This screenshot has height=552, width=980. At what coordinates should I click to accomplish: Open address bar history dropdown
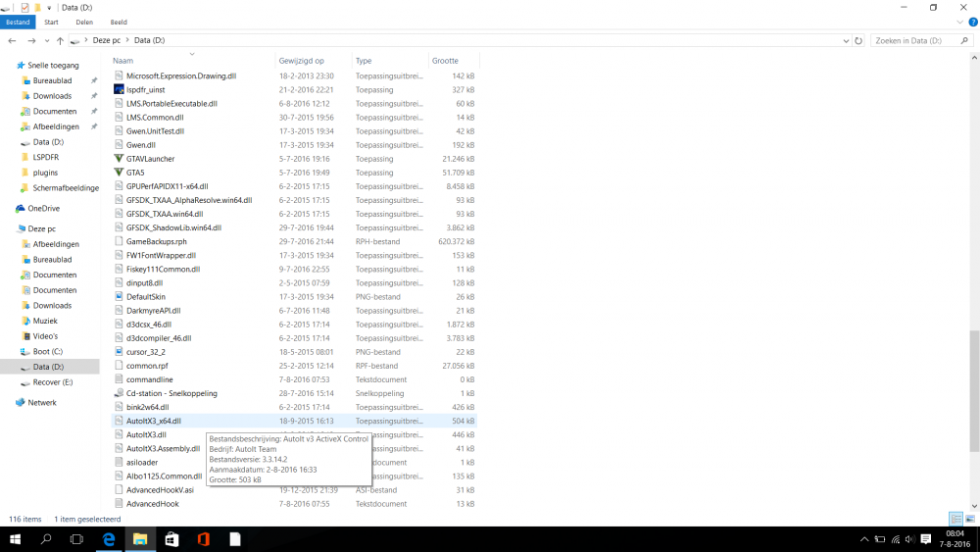(x=846, y=40)
